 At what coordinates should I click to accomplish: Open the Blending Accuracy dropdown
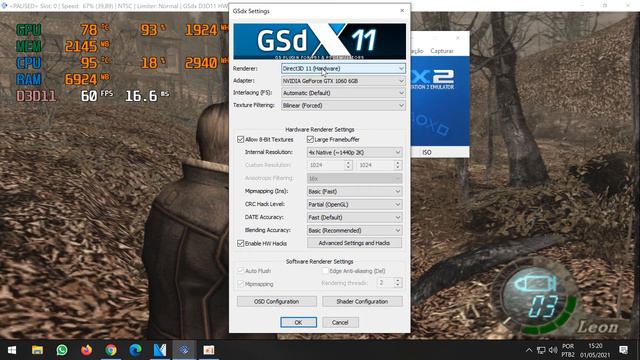354,230
